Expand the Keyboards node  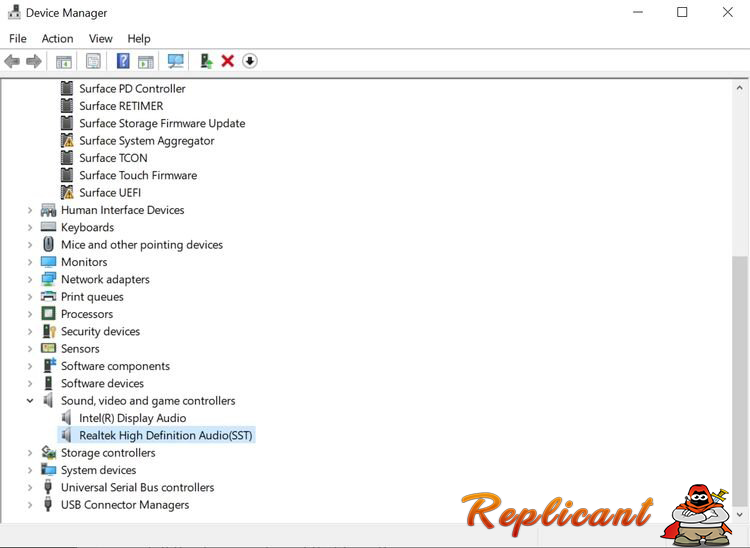click(x=30, y=227)
